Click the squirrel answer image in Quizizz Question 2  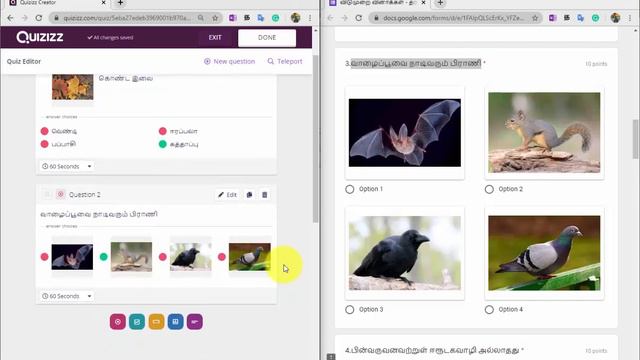[x=131, y=257]
